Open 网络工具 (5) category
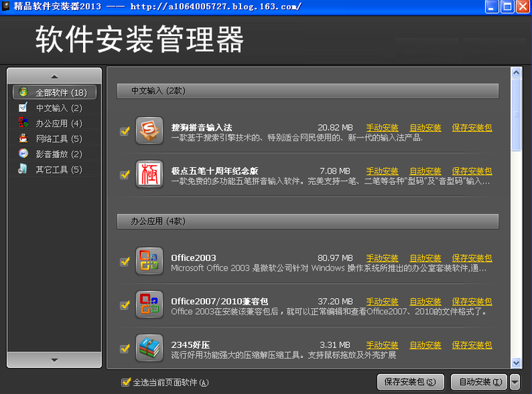 pyautogui.click(x=55, y=138)
